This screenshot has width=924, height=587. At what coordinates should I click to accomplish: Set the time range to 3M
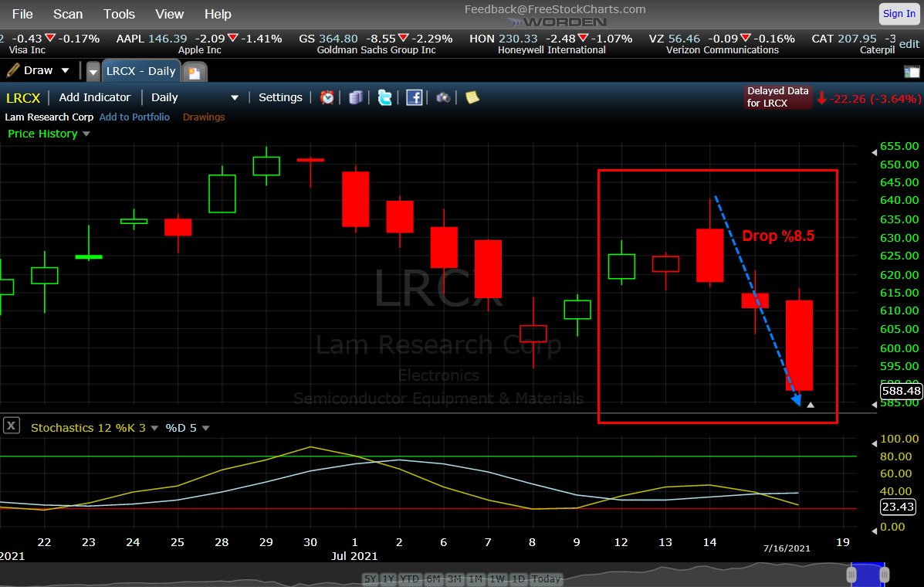pos(455,579)
